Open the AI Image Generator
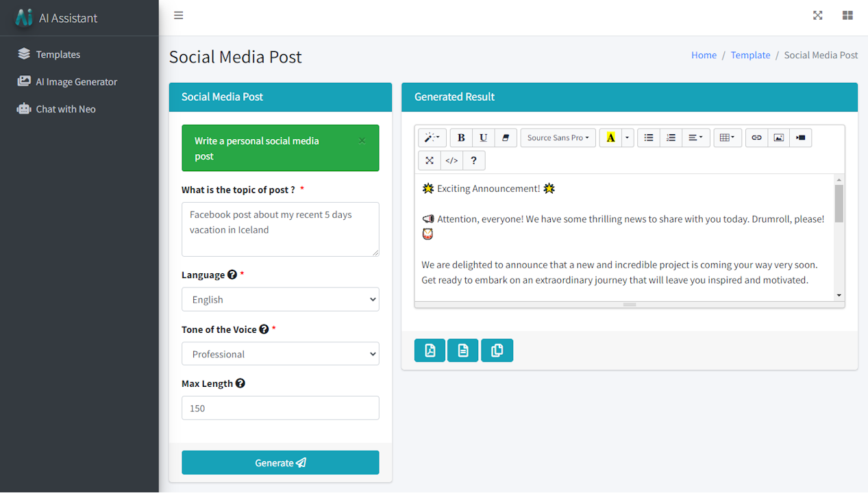Viewport: 868px width, 493px height. coord(74,81)
